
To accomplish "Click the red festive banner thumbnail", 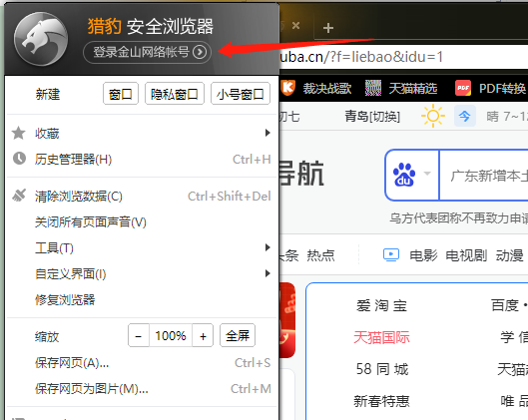I will [287, 320].
